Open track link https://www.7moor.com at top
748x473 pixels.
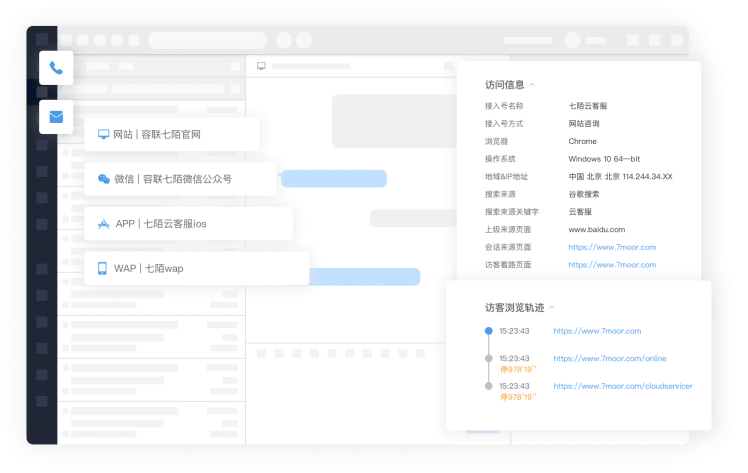[x=597, y=331]
